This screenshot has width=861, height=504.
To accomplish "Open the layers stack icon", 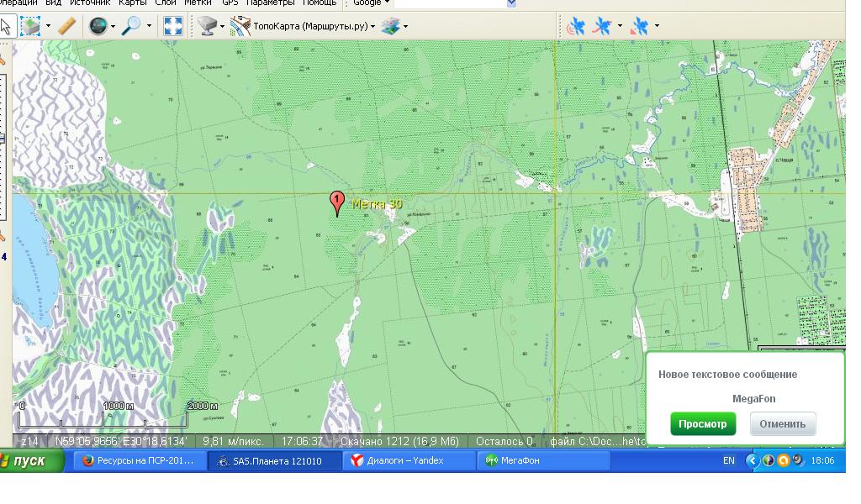I will coord(389,27).
